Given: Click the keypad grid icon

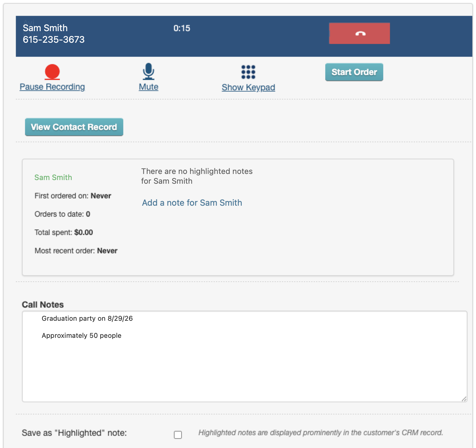Looking at the screenshot, I should click(248, 72).
